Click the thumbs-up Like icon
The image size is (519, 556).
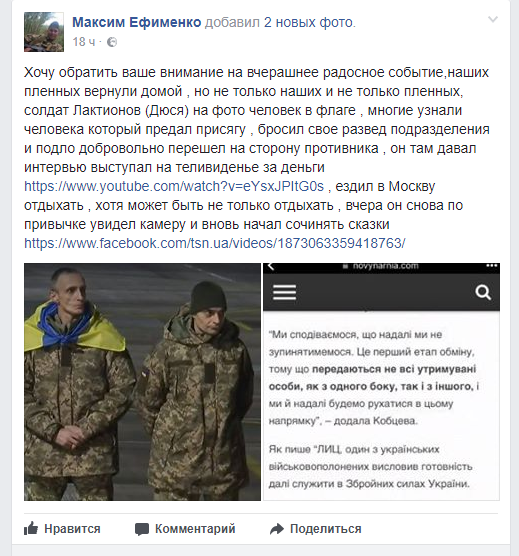point(31,528)
